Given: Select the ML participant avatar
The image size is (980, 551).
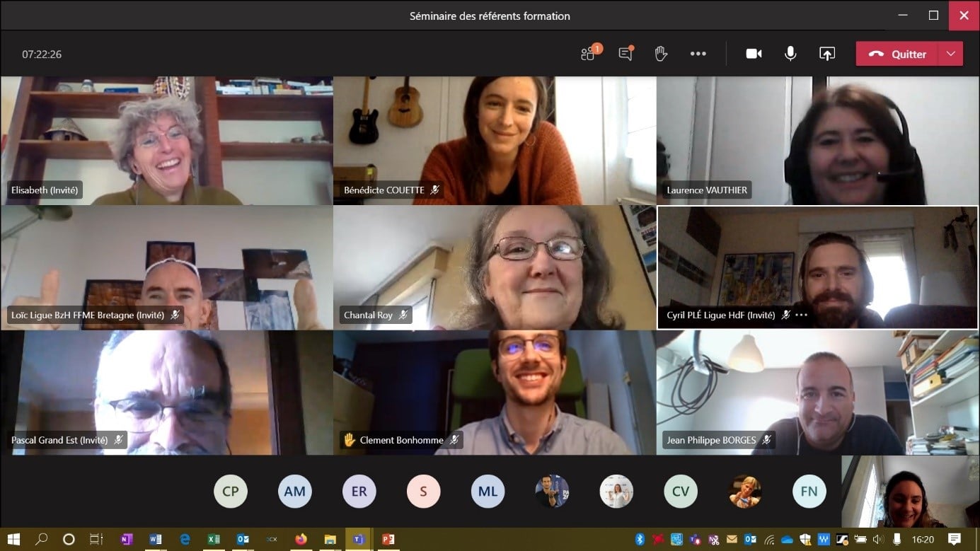Looking at the screenshot, I should (x=488, y=491).
